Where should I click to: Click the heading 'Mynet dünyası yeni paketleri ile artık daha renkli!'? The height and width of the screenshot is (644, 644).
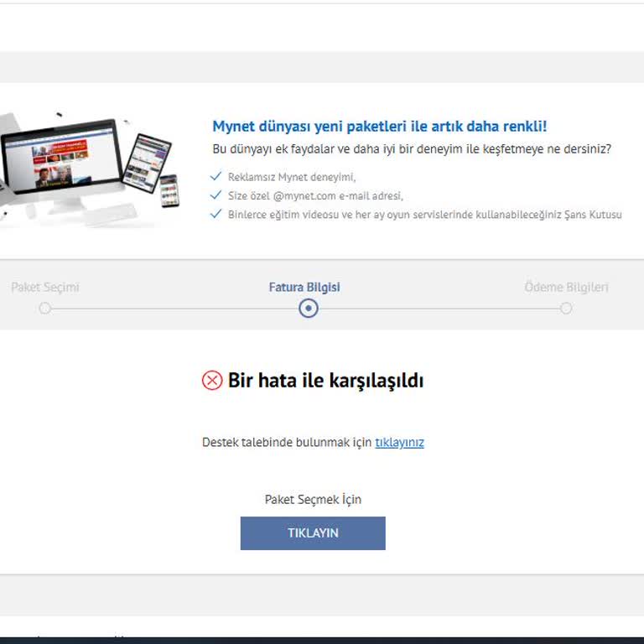point(380,126)
